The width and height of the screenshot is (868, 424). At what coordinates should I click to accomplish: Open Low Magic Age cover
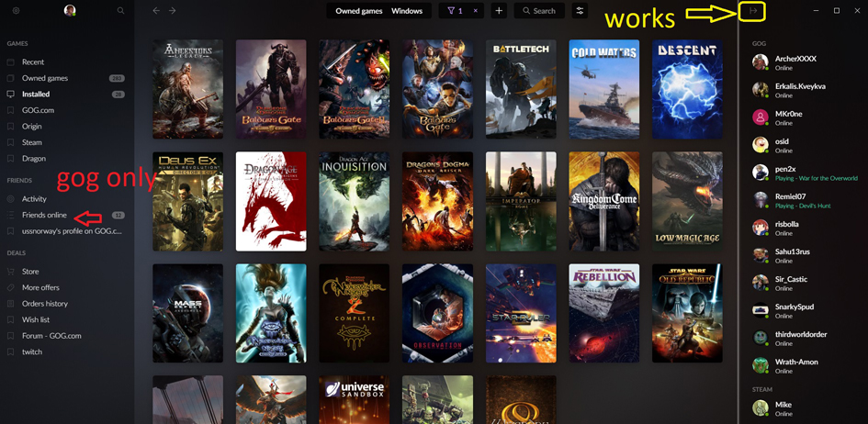click(x=687, y=201)
